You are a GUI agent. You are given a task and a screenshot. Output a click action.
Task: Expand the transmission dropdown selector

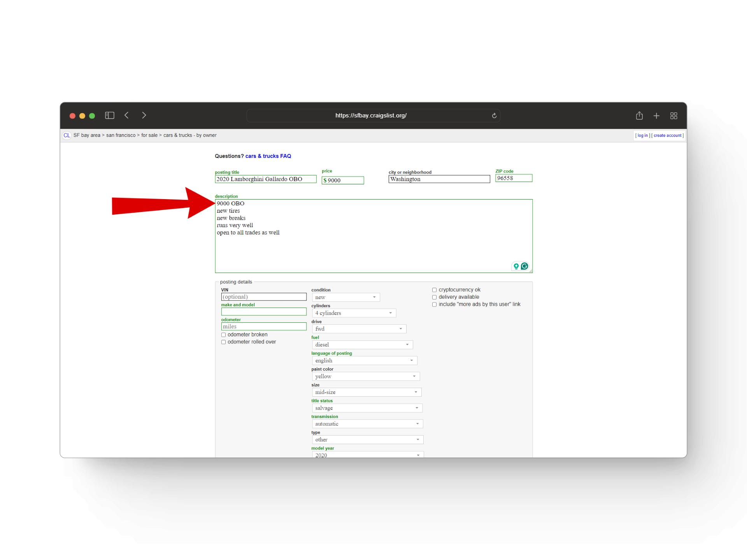click(366, 423)
